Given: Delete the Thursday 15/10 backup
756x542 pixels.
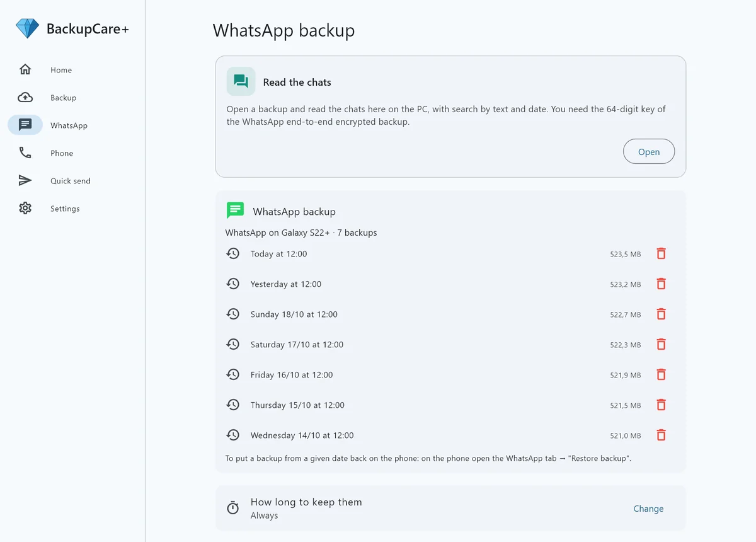Looking at the screenshot, I should click(661, 405).
